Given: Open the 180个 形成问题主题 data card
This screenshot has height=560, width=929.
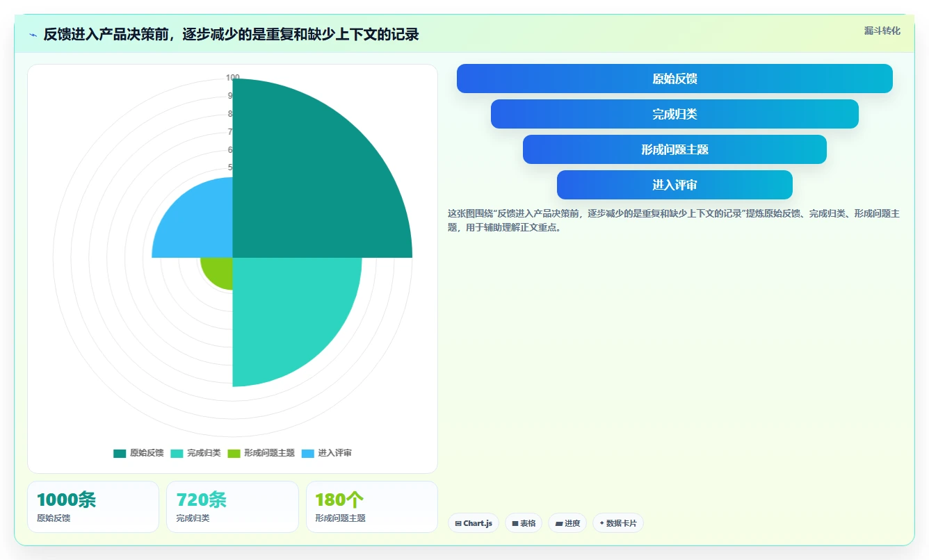Looking at the screenshot, I should 372,507.
